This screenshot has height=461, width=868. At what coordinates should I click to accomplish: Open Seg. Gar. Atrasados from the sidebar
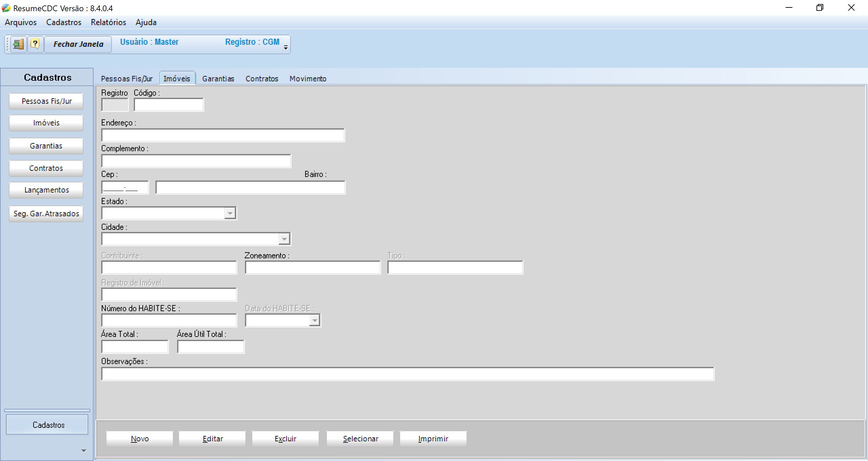[x=46, y=214]
